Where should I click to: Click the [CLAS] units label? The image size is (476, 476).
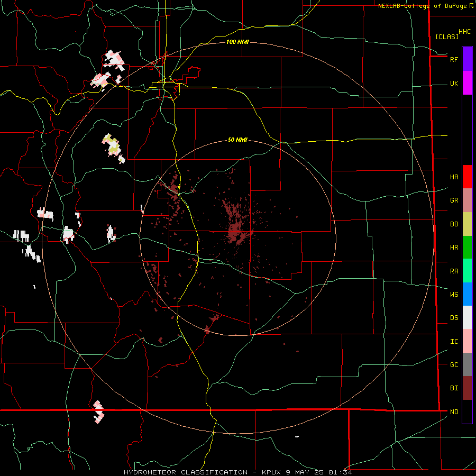447,36
